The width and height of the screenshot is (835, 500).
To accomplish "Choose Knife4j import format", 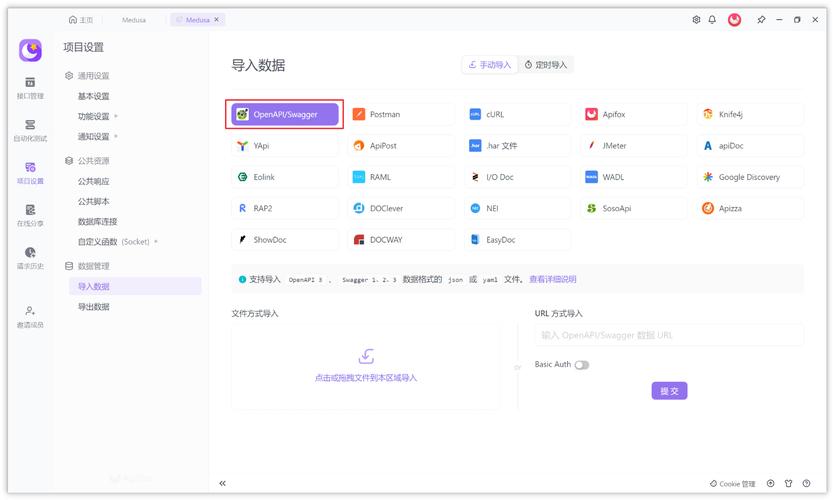I will 750,114.
